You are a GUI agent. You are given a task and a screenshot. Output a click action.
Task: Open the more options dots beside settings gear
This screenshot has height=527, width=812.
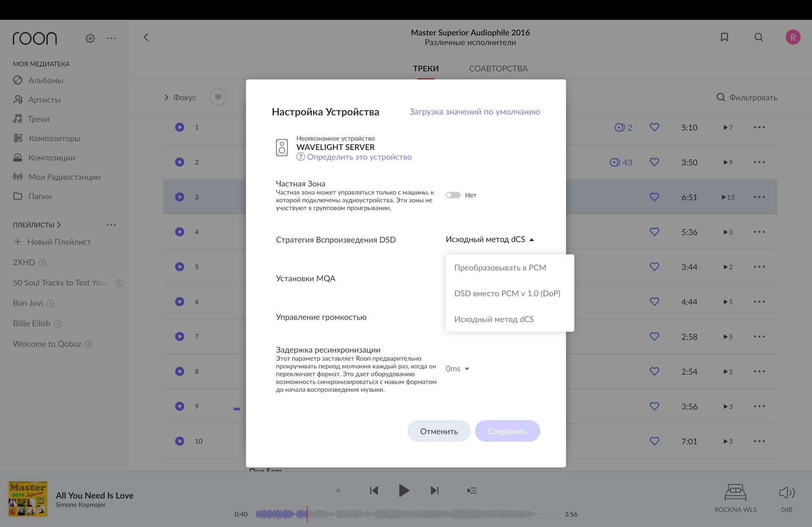tap(111, 38)
